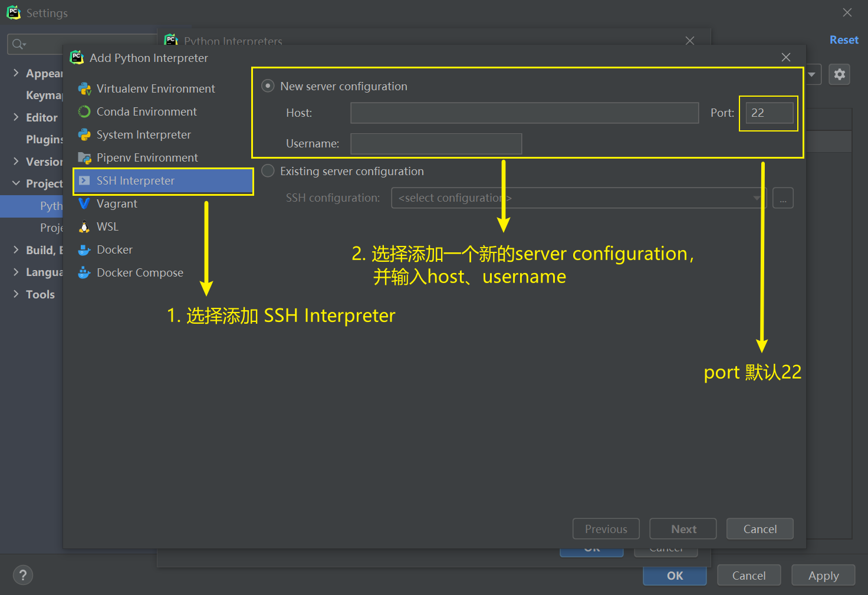Viewport: 868px width, 595px height.
Task: Click the System Interpreter python icon
Action: 84,135
